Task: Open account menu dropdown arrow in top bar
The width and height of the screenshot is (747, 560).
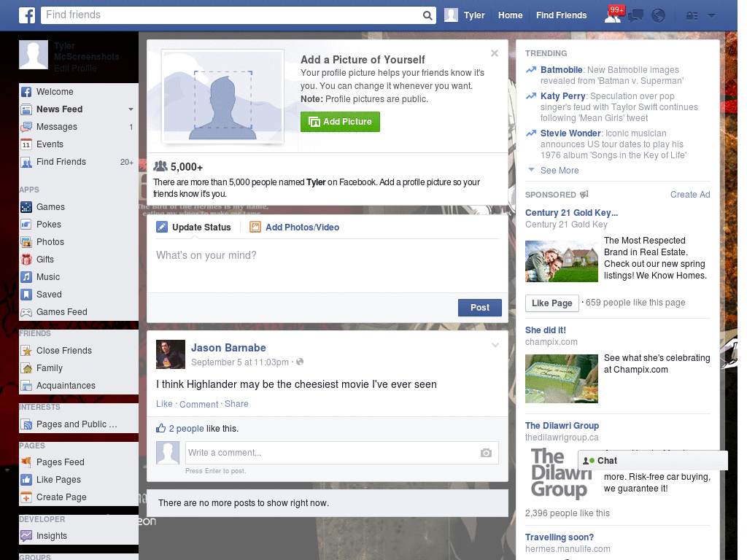Action: [711, 16]
